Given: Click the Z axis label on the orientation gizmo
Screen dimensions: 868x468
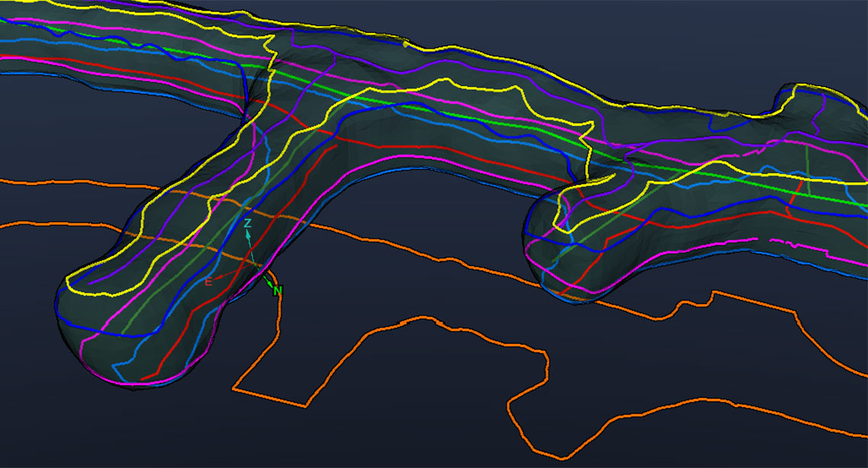Looking at the screenshot, I should click(247, 223).
